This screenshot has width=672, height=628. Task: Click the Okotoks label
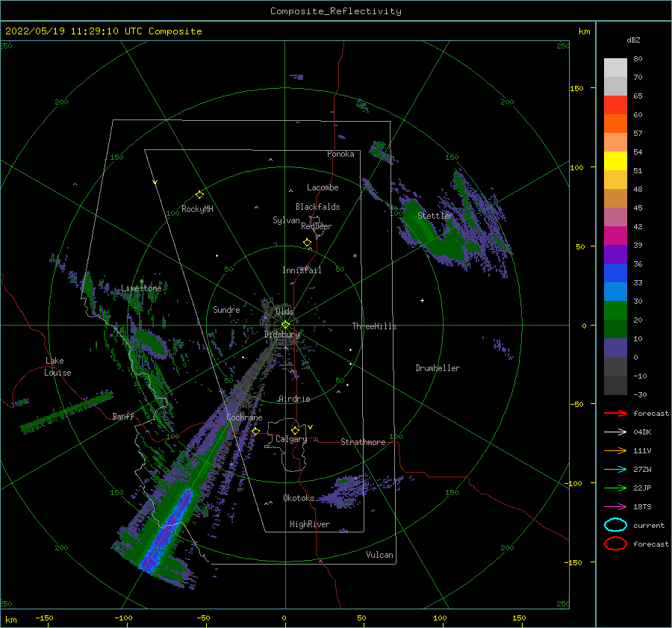coord(299,498)
